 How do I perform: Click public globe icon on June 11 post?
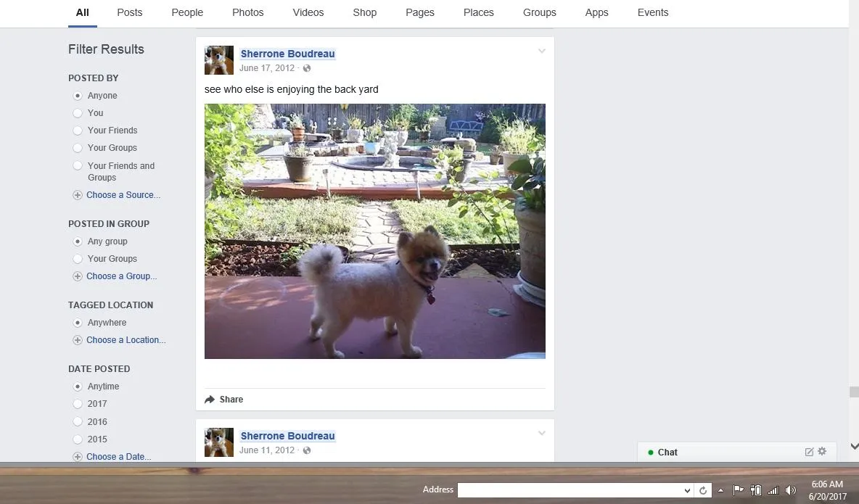pyautogui.click(x=307, y=451)
